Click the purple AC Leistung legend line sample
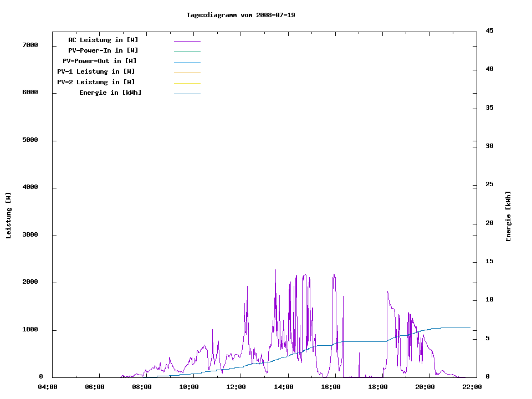This screenshot has width=532, height=399. [187, 41]
